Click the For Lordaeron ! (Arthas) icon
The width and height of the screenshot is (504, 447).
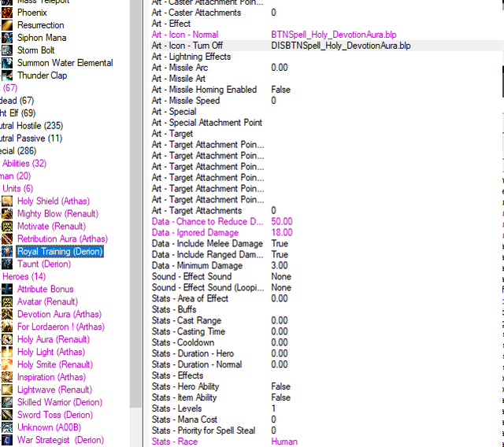7,327
